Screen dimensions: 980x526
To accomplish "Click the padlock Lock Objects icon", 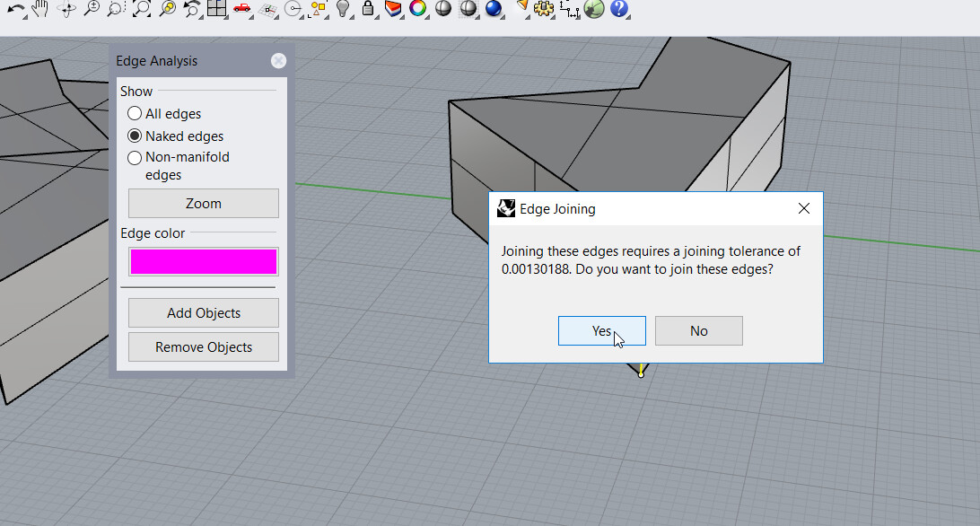I will [368, 8].
